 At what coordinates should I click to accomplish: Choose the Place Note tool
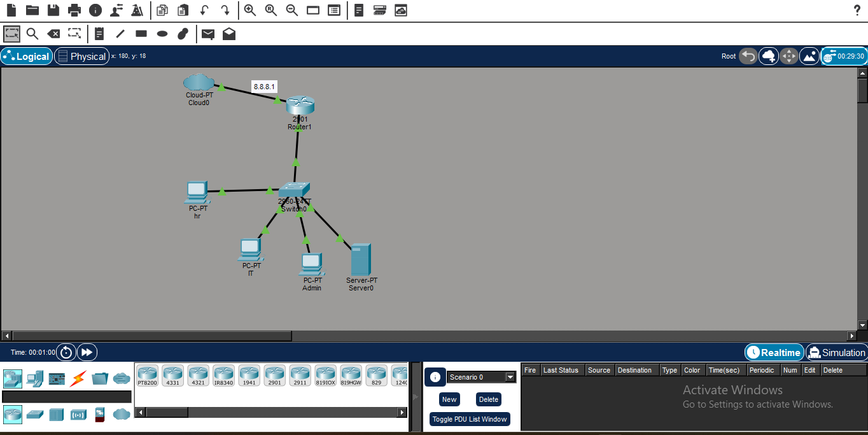pyautogui.click(x=99, y=34)
